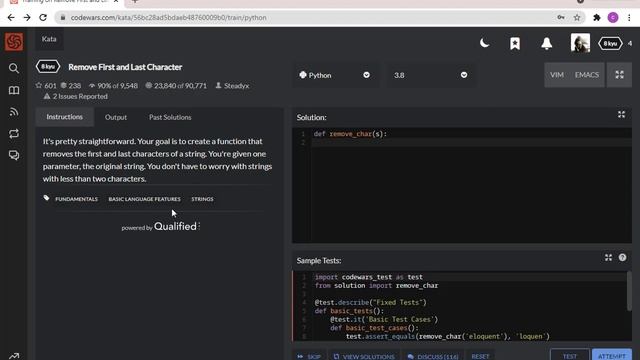Click the RESET button
This screenshot has height=360, width=640.
pyautogui.click(x=480, y=356)
